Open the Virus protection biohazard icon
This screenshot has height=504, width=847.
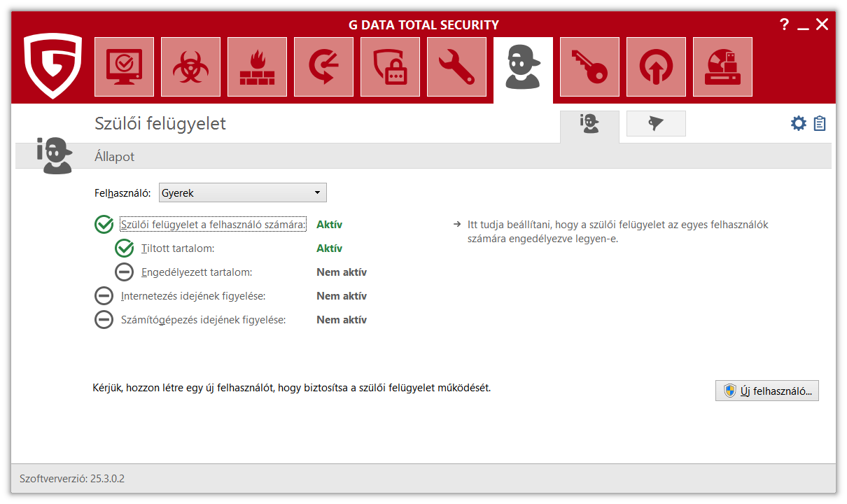(x=190, y=66)
